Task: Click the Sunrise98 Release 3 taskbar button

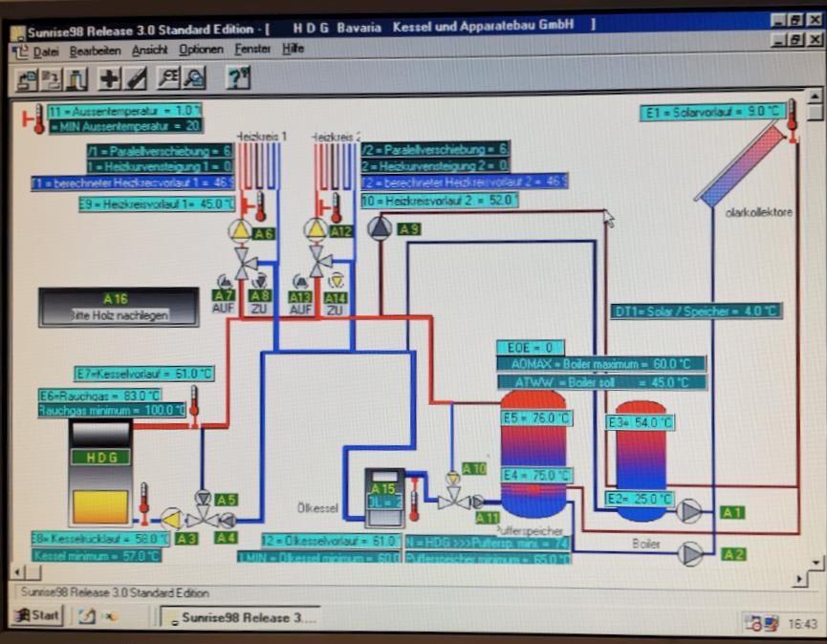Action: [x=240, y=617]
